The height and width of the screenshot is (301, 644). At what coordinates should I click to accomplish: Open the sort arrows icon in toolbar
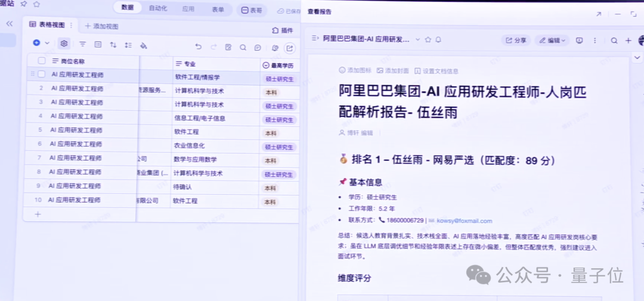113,45
